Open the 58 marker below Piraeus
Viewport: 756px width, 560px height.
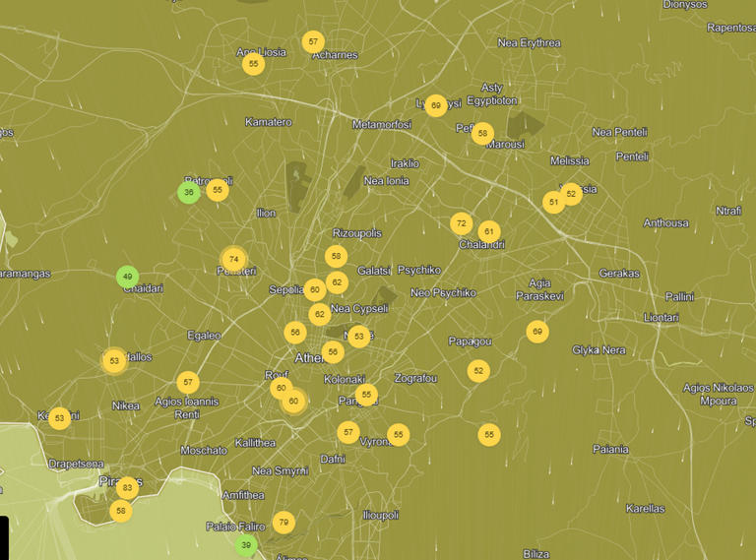coord(120,512)
